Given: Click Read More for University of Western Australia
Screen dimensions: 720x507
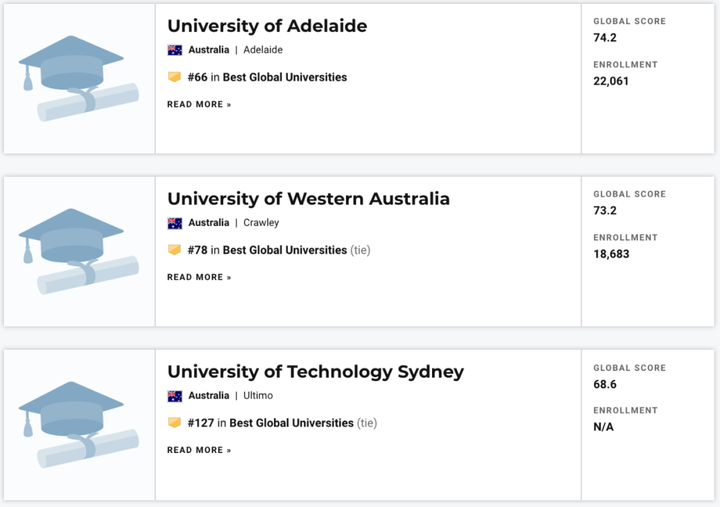Looking at the screenshot, I should [199, 277].
